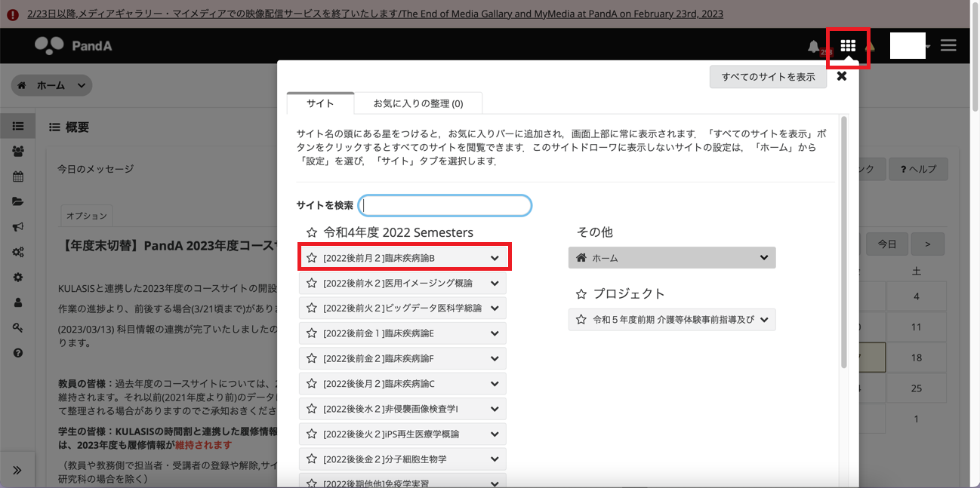Star the 臨床疾病論B site as favorite
The image size is (980, 488).
[312, 258]
